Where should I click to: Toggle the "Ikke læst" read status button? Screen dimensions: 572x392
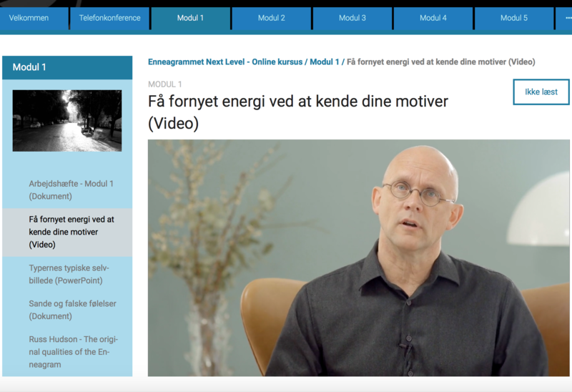coord(541,92)
